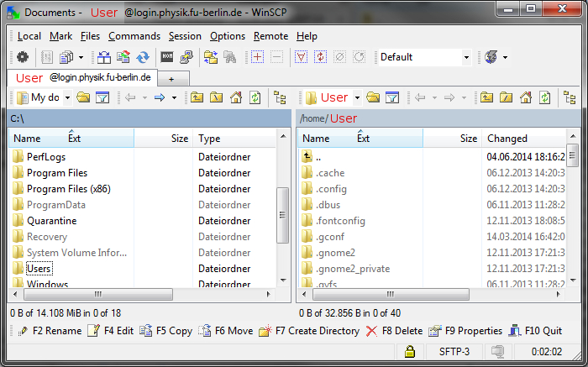Click the invert selection toolbar icon
This screenshot has width=588, height=367.
click(x=321, y=57)
